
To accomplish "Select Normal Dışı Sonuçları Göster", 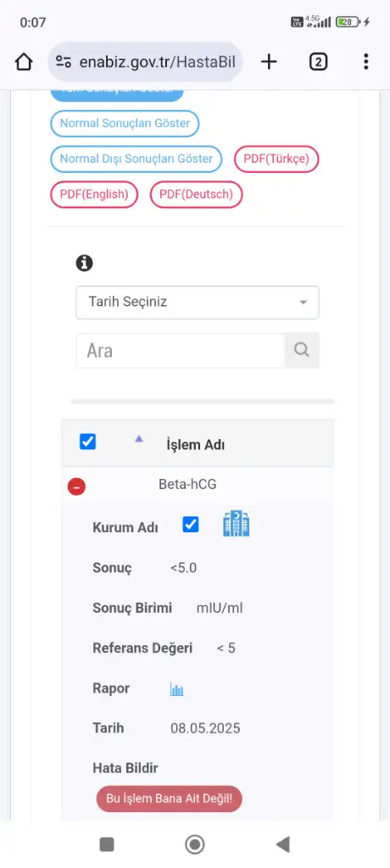I will click(136, 159).
